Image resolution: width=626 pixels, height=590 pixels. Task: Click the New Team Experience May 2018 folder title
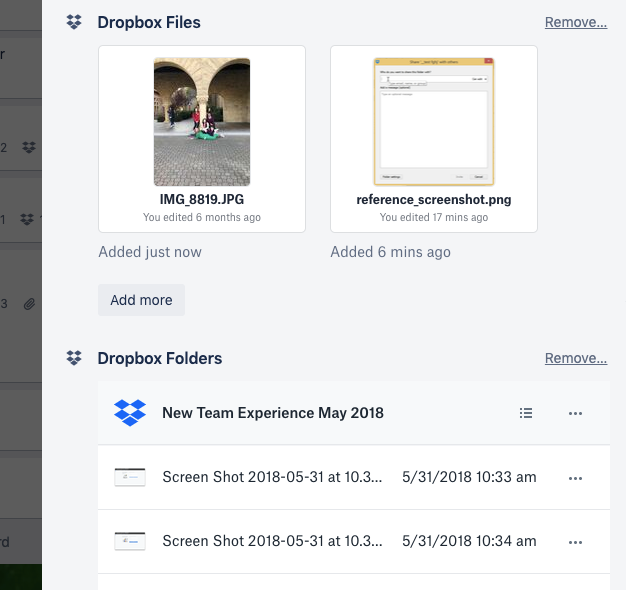coord(273,413)
